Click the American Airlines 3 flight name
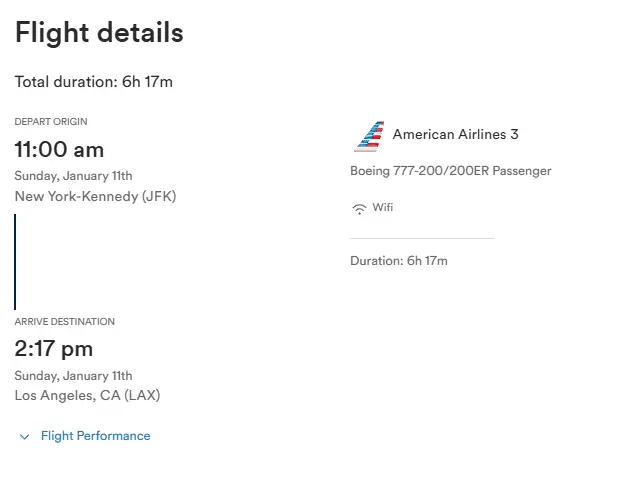 tap(455, 134)
